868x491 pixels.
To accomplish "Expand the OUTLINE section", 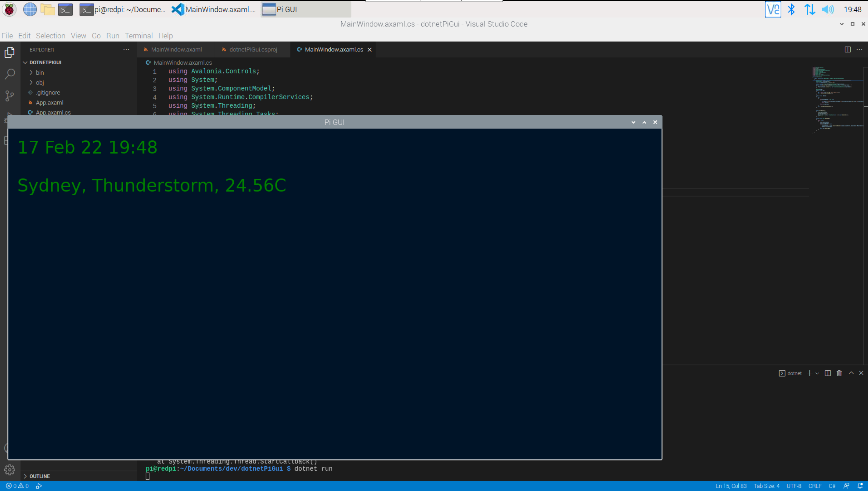I will click(x=39, y=476).
